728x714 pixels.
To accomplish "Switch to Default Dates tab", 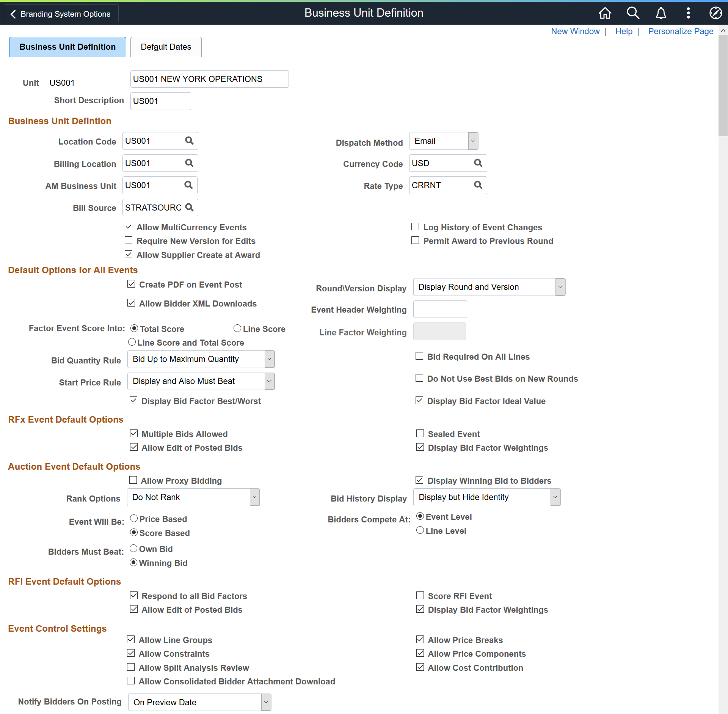I will 165,46.
